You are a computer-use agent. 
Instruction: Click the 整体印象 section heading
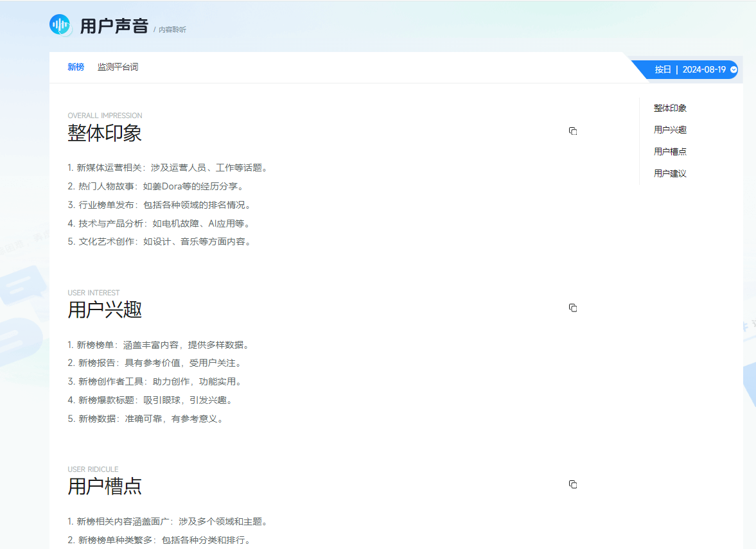point(105,133)
